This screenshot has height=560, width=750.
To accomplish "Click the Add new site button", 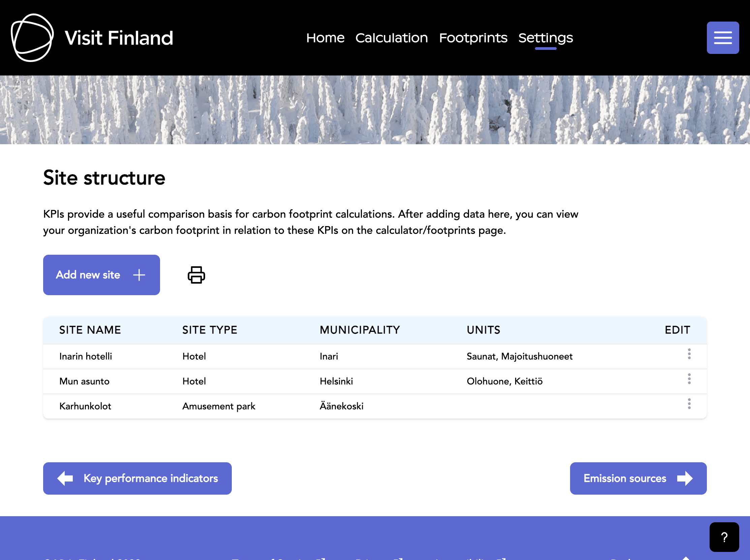I will coord(101,275).
